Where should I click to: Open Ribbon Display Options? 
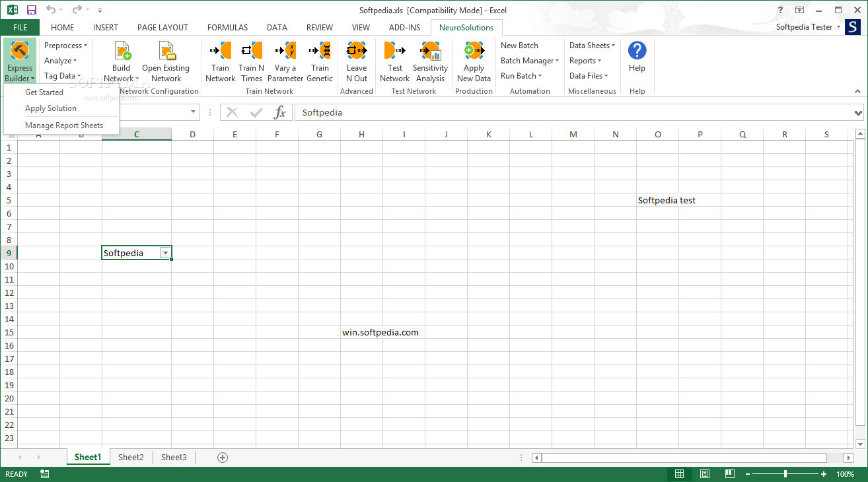(x=799, y=10)
